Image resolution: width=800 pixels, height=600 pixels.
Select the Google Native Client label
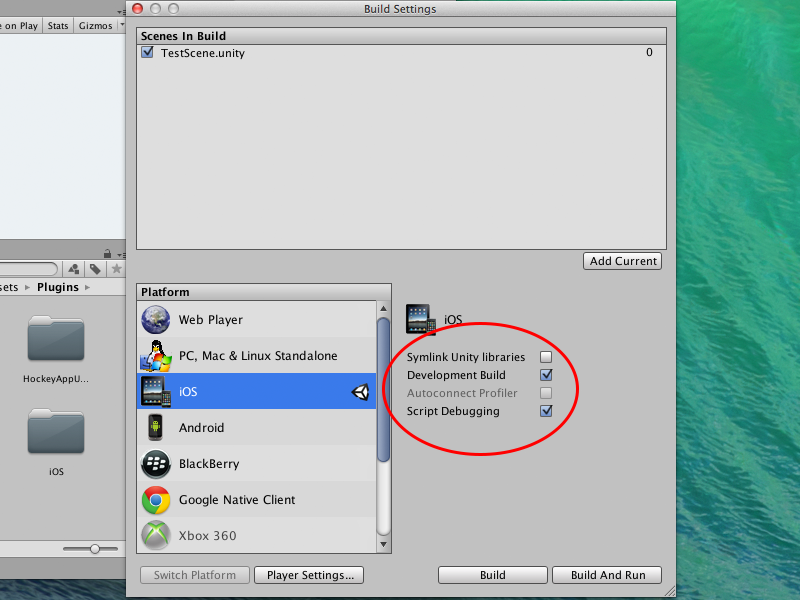coord(237,499)
